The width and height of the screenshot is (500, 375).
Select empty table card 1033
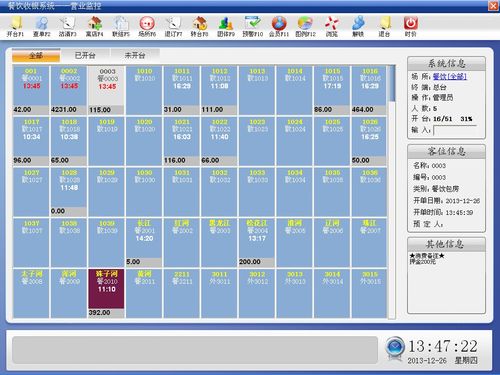[257, 192]
